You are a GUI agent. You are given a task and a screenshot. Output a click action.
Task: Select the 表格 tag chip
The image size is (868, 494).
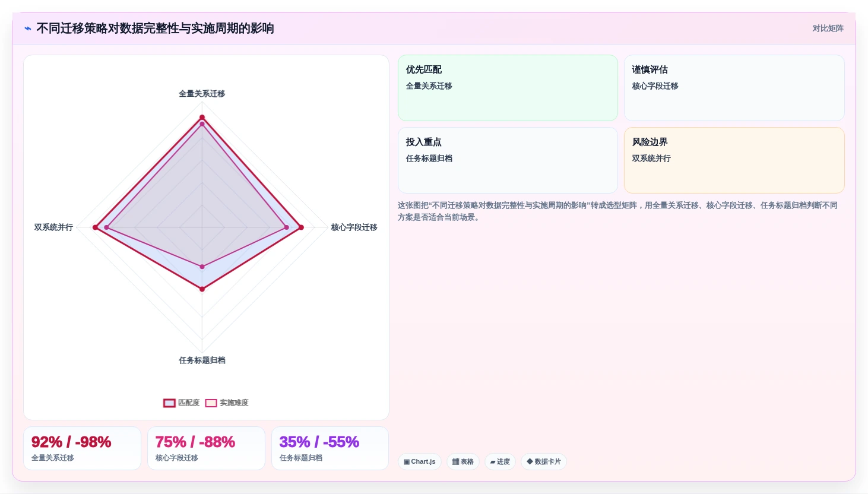tap(463, 461)
